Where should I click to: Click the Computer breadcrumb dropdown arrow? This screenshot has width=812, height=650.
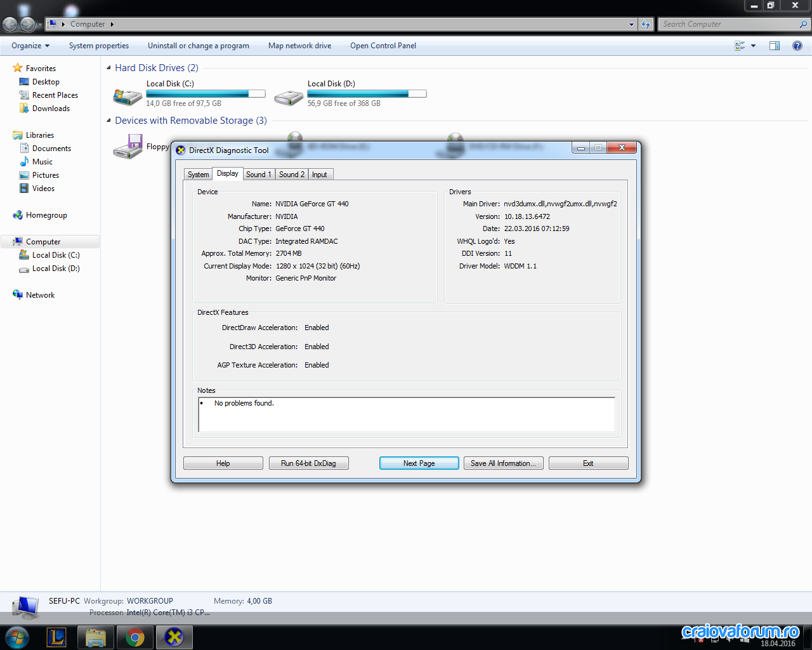(112, 24)
